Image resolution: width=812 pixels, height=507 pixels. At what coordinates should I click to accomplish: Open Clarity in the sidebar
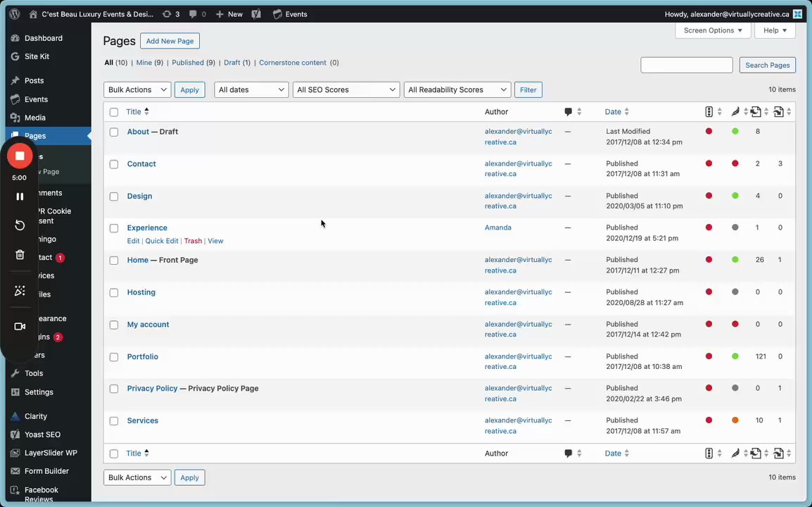click(x=36, y=416)
